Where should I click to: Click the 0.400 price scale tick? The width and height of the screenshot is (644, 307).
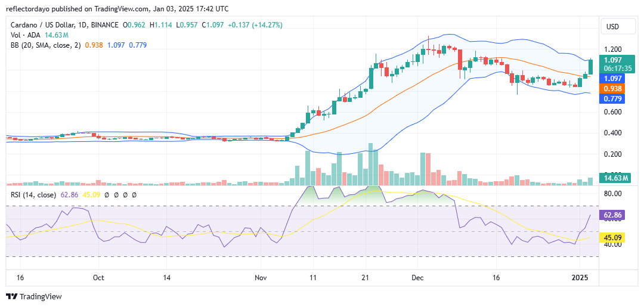(x=612, y=133)
